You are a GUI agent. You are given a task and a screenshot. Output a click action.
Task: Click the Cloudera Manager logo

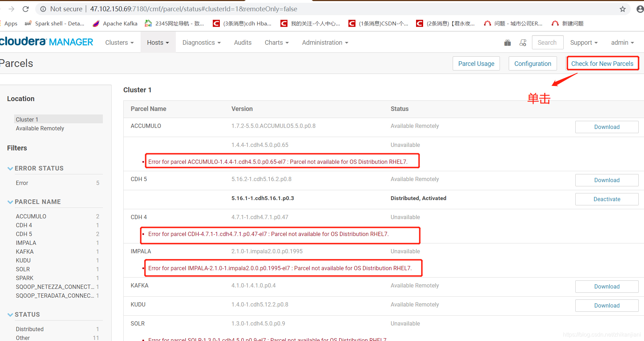tap(47, 42)
